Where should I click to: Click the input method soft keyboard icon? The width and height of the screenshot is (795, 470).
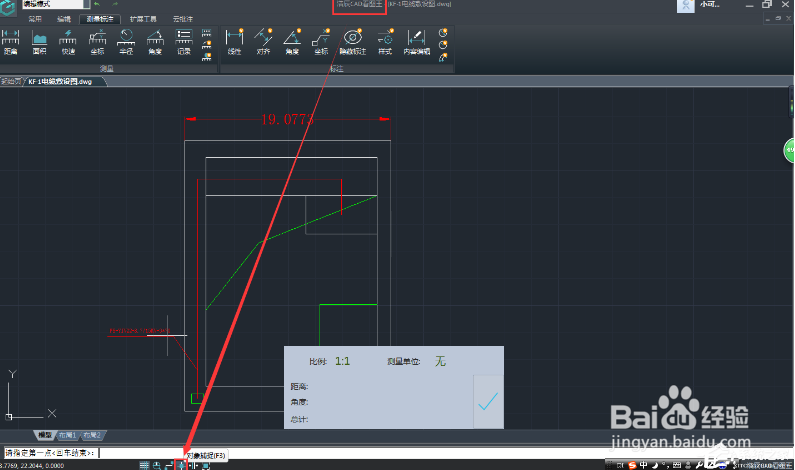coord(677,465)
